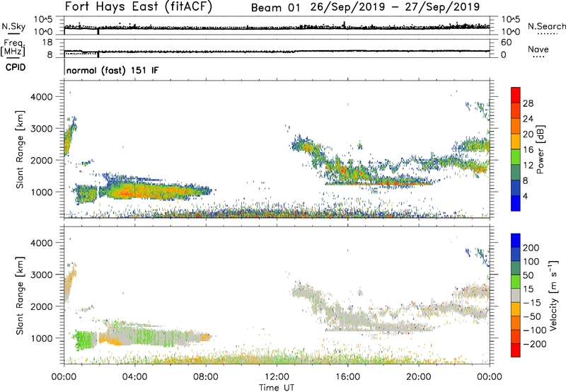The width and height of the screenshot is (566, 392).
Task: Click the '16' label on the power color bar
Action: pyautogui.click(x=528, y=150)
